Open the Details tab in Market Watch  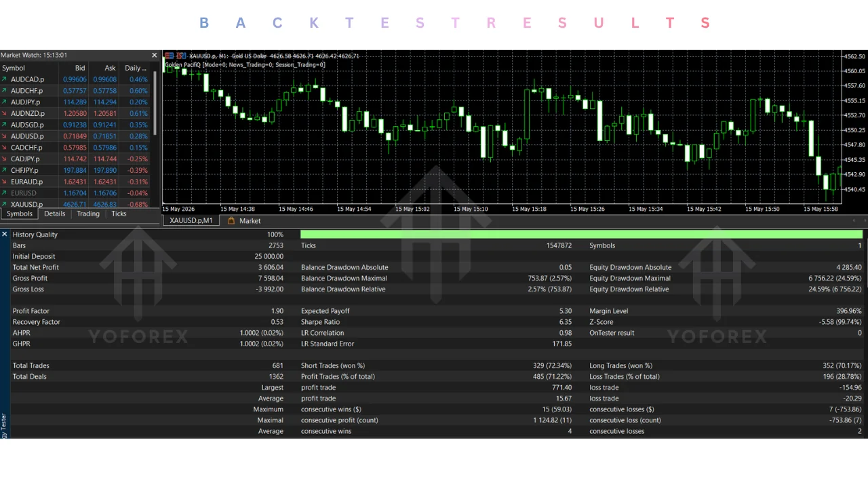click(x=55, y=213)
